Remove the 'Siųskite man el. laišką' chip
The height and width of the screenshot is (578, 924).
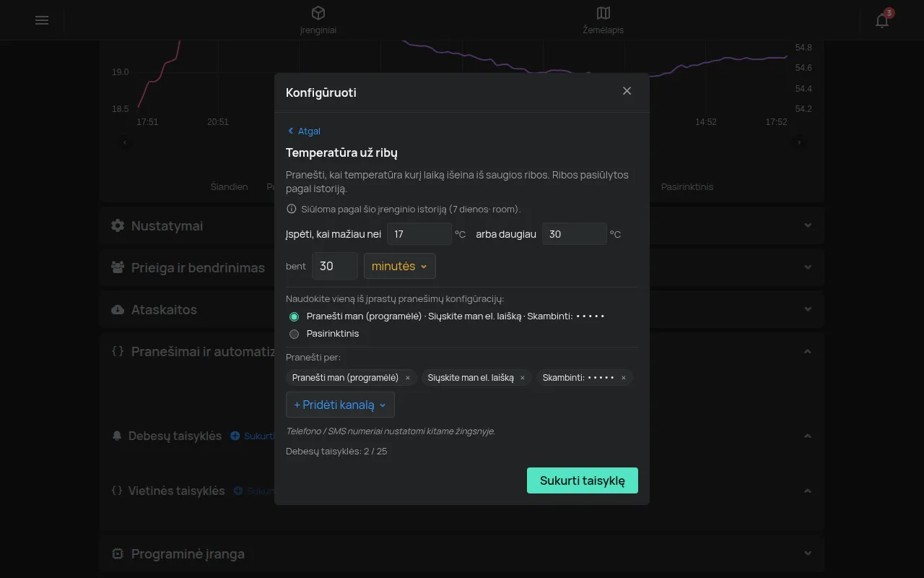coord(523,378)
